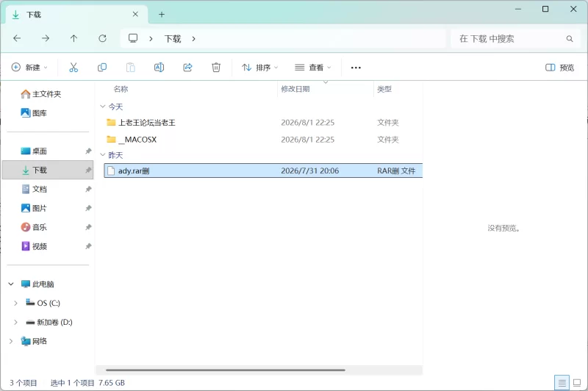Image resolution: width=588 pixels, height=391 pixels.
Task: Expand the OS (C:) drive node
Action: pos(15,304)
